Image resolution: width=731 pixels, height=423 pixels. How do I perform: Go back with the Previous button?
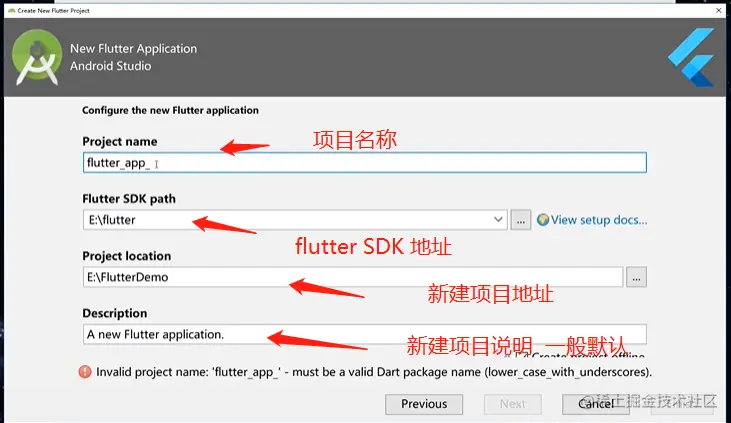coord(424,404)
